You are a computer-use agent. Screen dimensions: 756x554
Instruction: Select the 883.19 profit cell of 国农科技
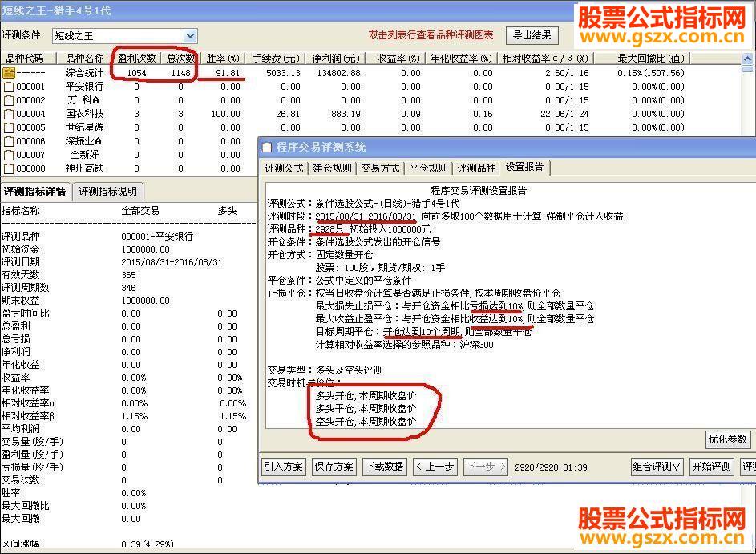[x=346, y=114]
